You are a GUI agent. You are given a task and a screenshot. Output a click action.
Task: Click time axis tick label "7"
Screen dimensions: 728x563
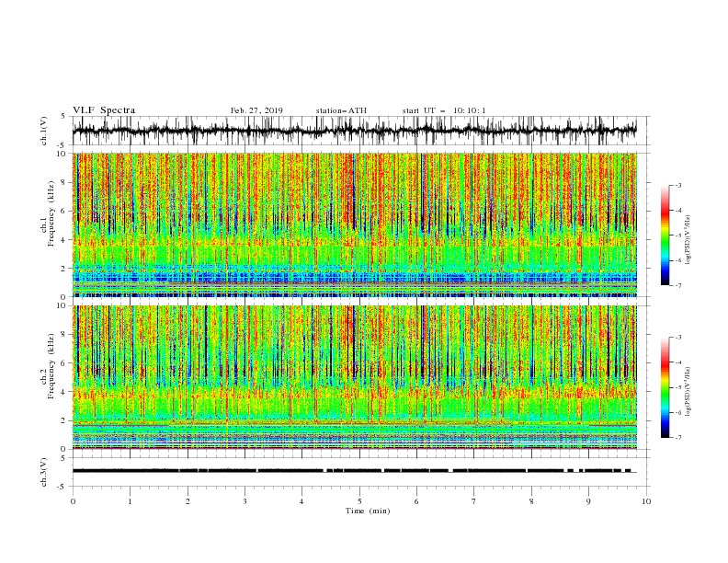[474, 501]
